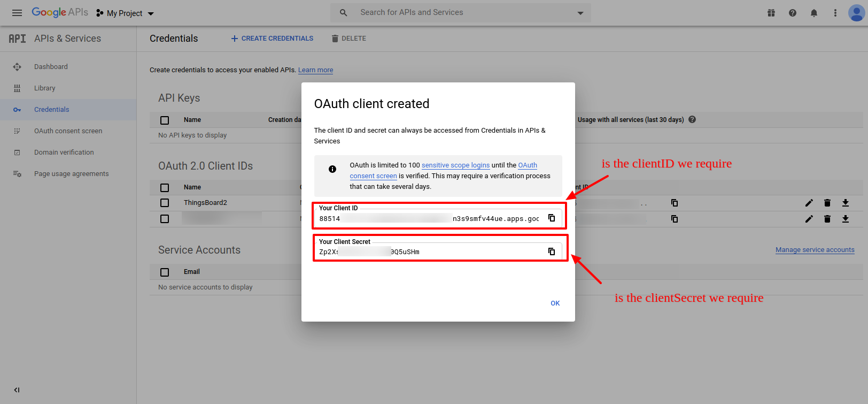Open the notifications bell
The image size is (868, 404).
click(814, 13)
